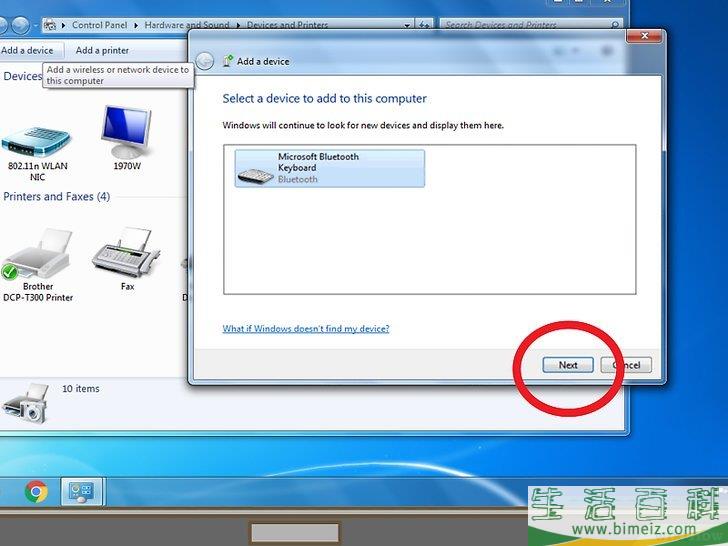Click the Devices and Printers taskbar button
728x546 pixels.
pos(82,492)
